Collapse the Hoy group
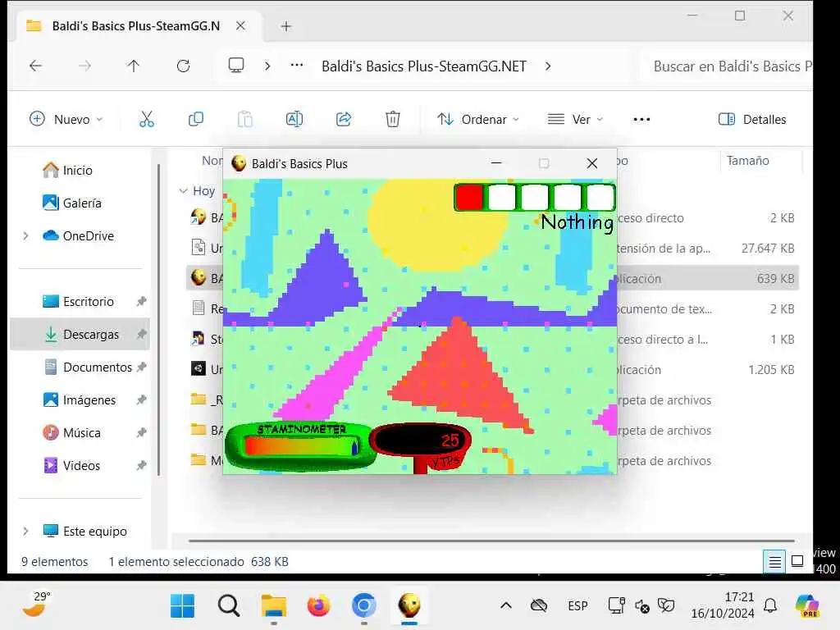The width and height of the screenshot is (840, 630). pos(183,190)
